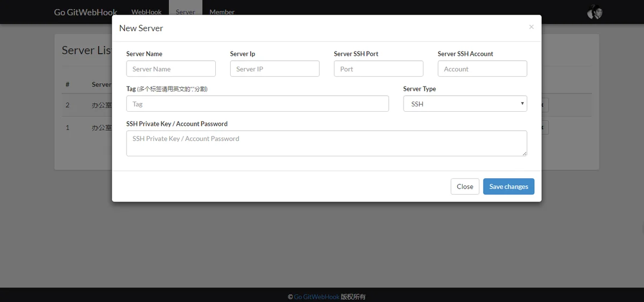Focus the Server Name input field
This screenshot has height=302, width=644.
tap(171, 69)
